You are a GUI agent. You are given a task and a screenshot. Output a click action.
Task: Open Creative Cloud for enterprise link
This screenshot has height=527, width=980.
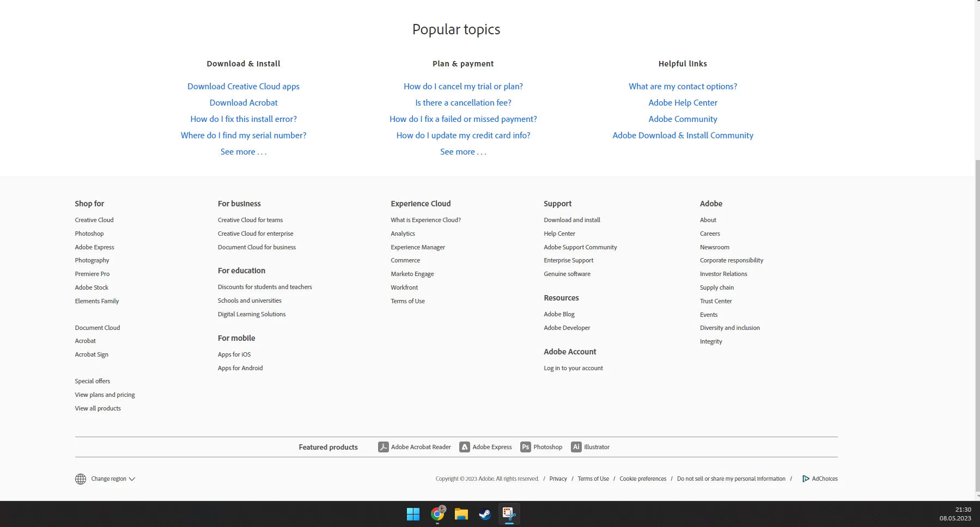click(255, 234)
